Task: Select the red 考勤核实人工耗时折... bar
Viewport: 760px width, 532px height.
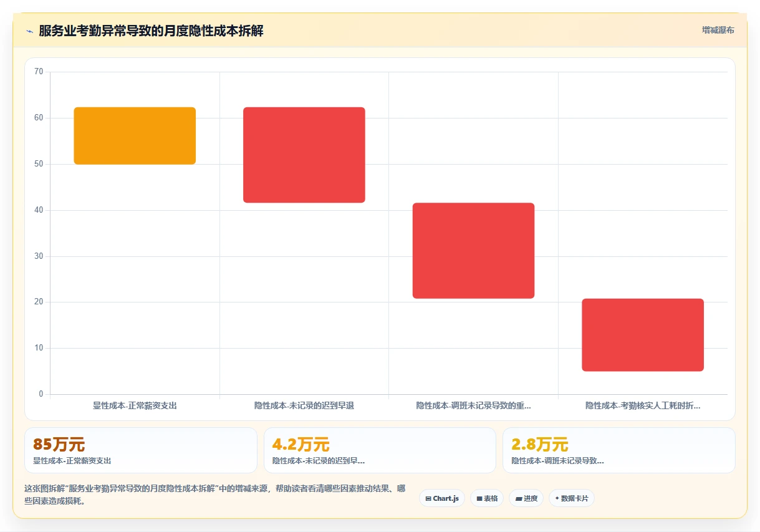Action: (x=643, y=335)
